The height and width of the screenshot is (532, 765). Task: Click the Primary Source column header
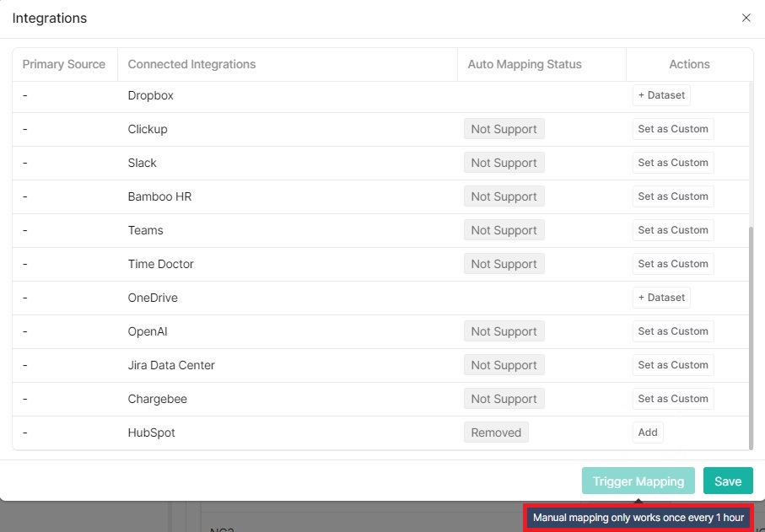tap(63, 64)
